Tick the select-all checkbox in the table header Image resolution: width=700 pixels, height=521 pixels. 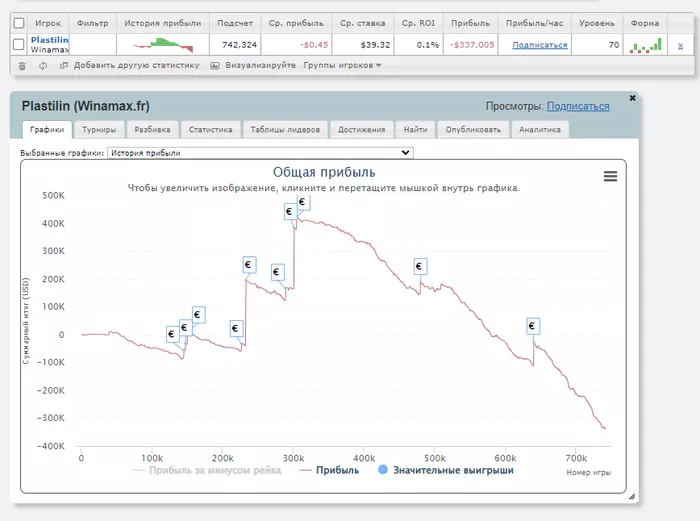(x=19, y=22)
